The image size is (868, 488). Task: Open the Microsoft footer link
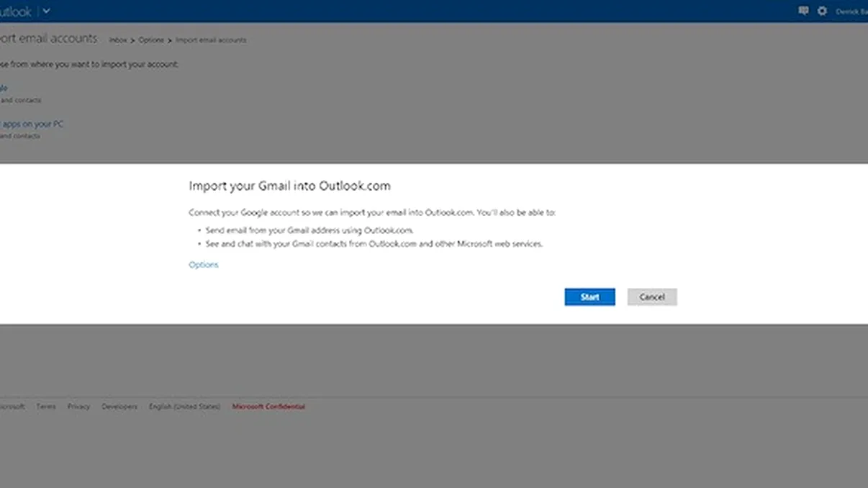(11, 406)
